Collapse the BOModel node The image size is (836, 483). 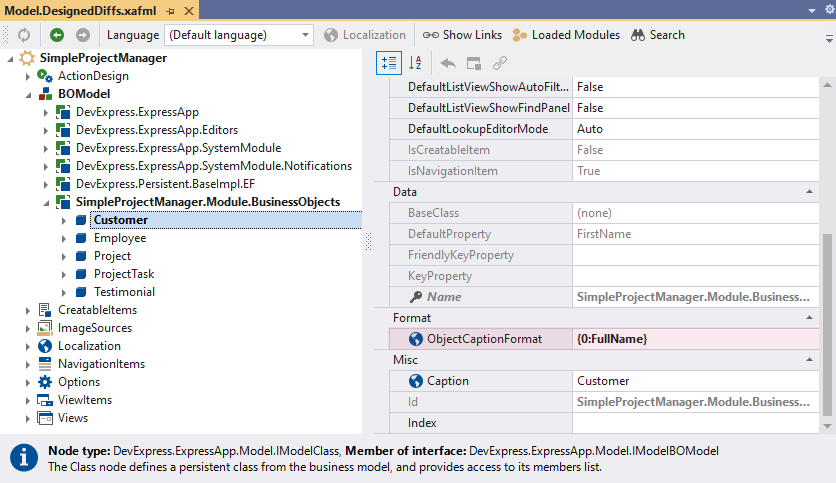pyautogui.click(x=28, y=95)
